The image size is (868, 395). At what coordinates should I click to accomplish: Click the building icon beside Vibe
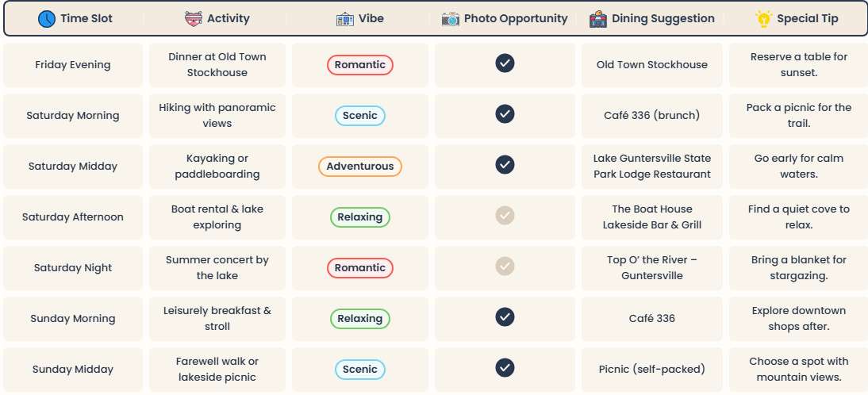[x=345, y=19]
